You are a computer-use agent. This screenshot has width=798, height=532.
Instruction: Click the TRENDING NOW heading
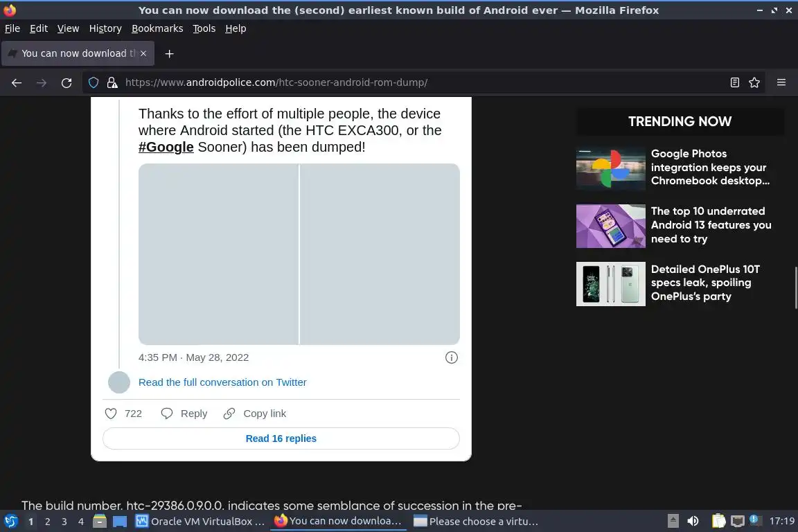pos(680,121)
